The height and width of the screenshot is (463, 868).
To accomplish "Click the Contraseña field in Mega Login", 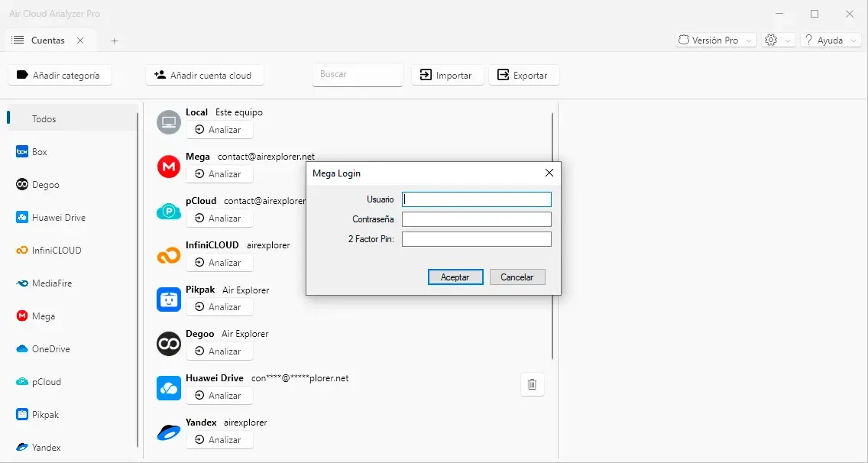I will 477,219.
